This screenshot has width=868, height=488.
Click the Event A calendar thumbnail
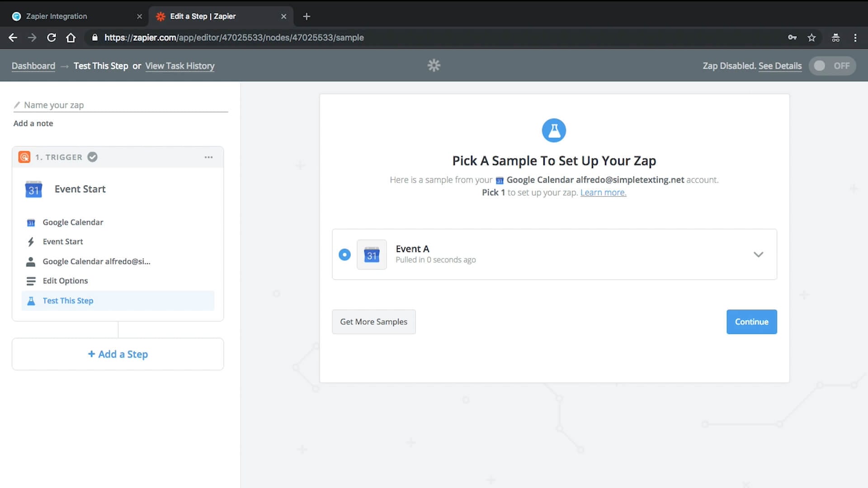(x=372, y=255)
